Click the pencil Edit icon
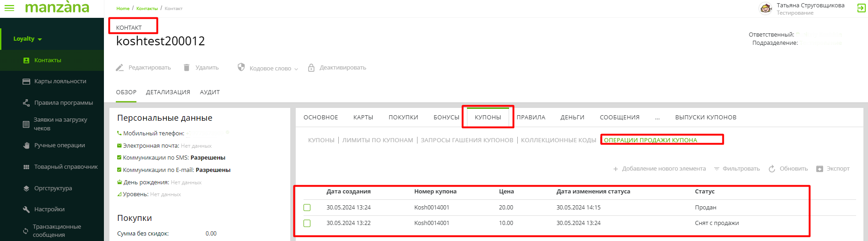The width and height of the screenshot is (868, 241). 120,68
